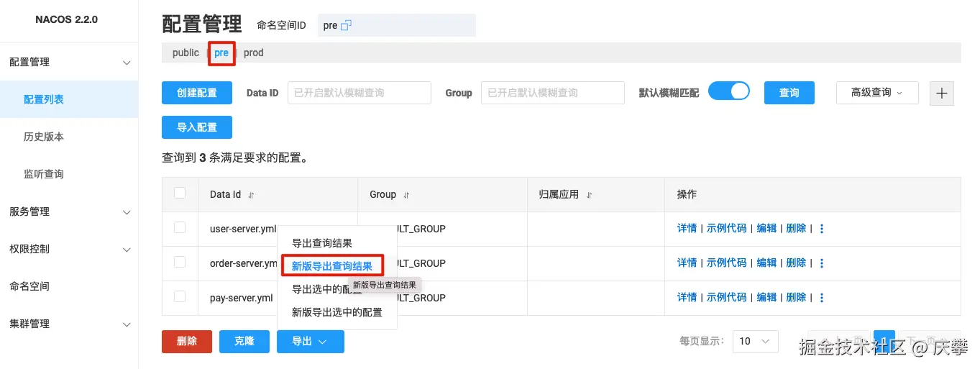Sort by 归属应用 column icon

589,195
